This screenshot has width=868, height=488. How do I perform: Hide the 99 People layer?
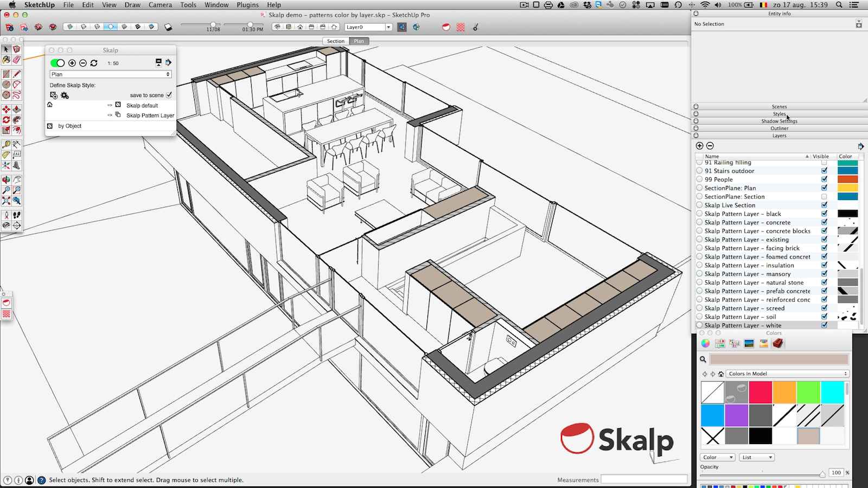pyautogui.click(x=824, y=179)
